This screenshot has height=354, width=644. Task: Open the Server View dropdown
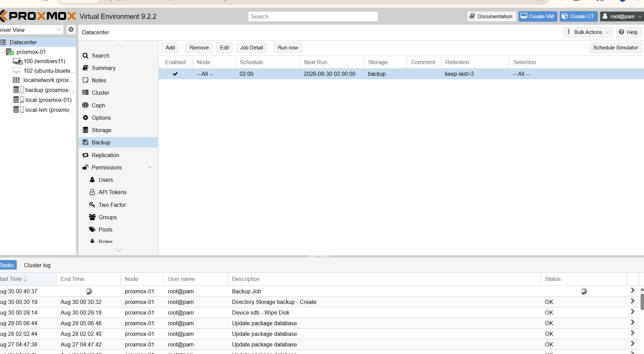tap(31, 30)
